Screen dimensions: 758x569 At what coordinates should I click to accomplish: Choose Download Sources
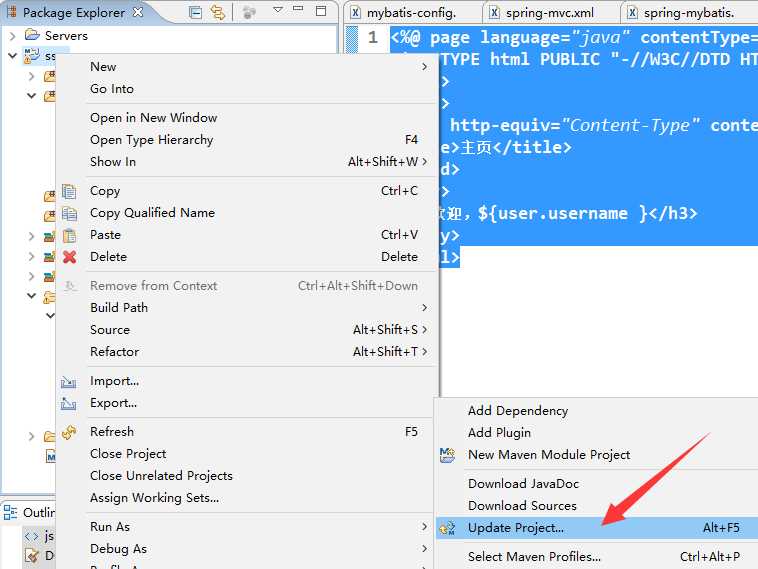[x=597, y=506]
